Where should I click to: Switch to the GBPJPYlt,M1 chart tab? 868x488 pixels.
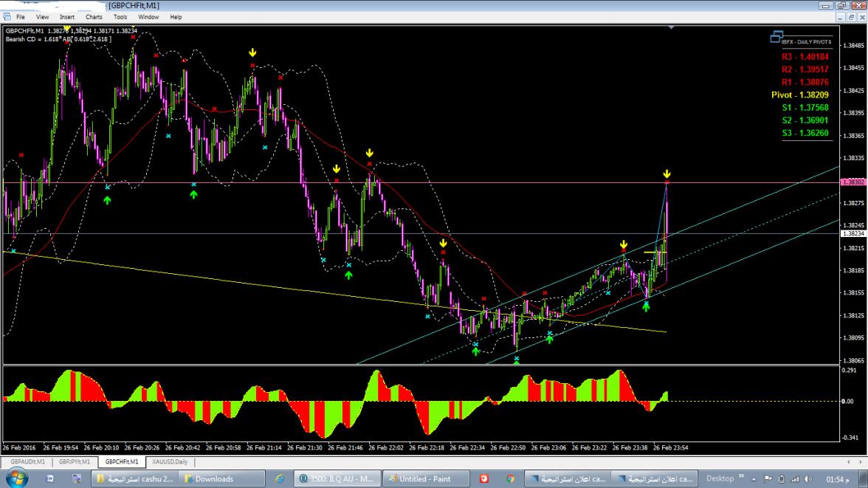pyautogui.click(x=75, y=461)
